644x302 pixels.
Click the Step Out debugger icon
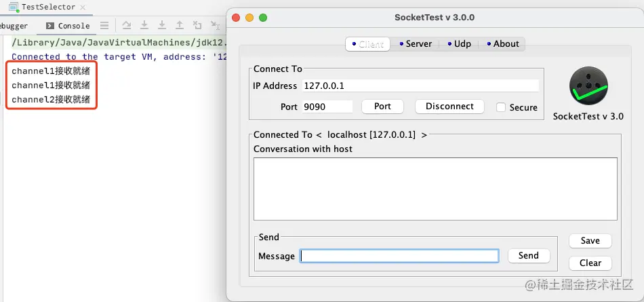pyautogui.click(x=180, y=26)
